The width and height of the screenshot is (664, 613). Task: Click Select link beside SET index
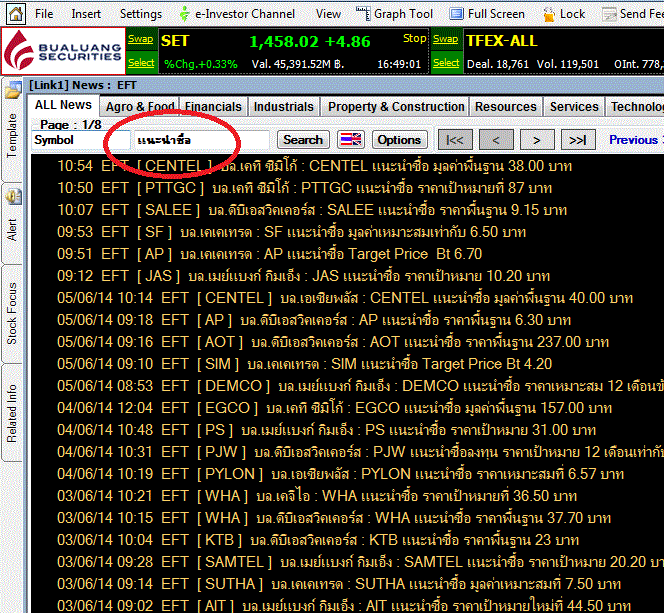coord(141,63)
